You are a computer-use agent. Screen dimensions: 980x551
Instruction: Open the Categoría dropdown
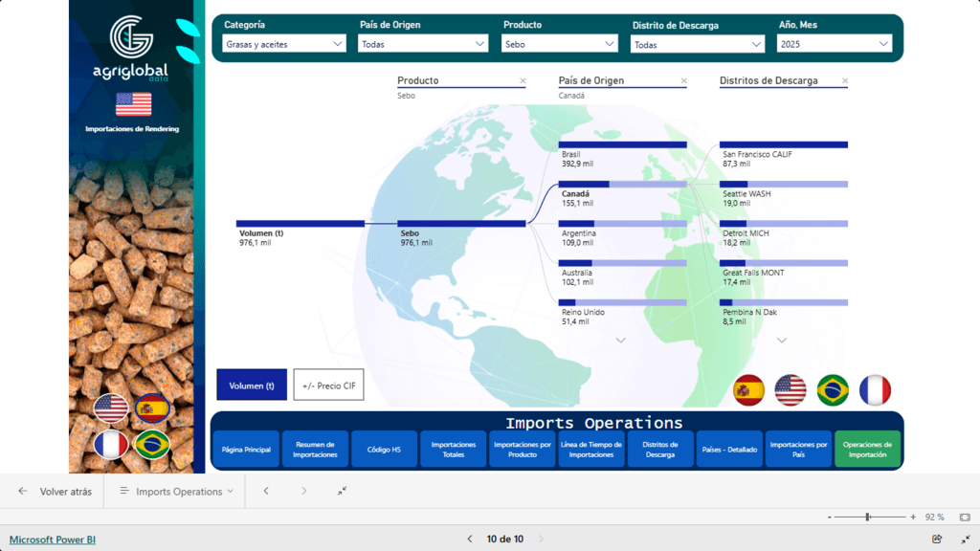(x=284, y=44)
